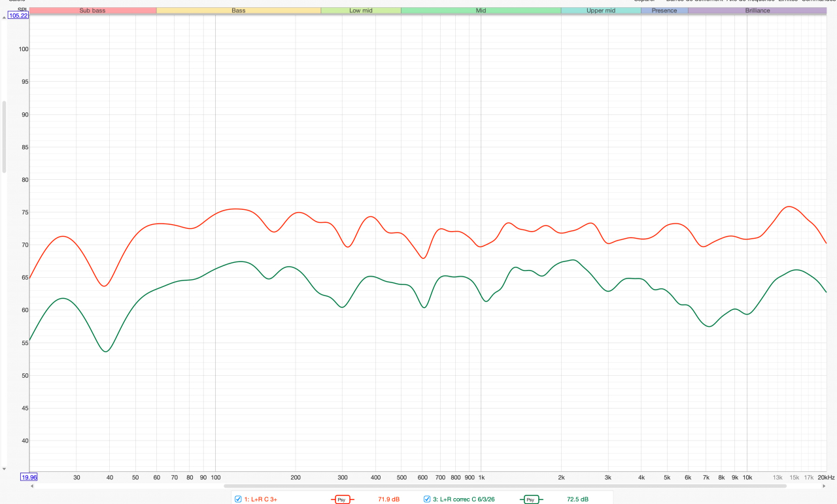Click the Upper mid band header

tap(600, 10)
